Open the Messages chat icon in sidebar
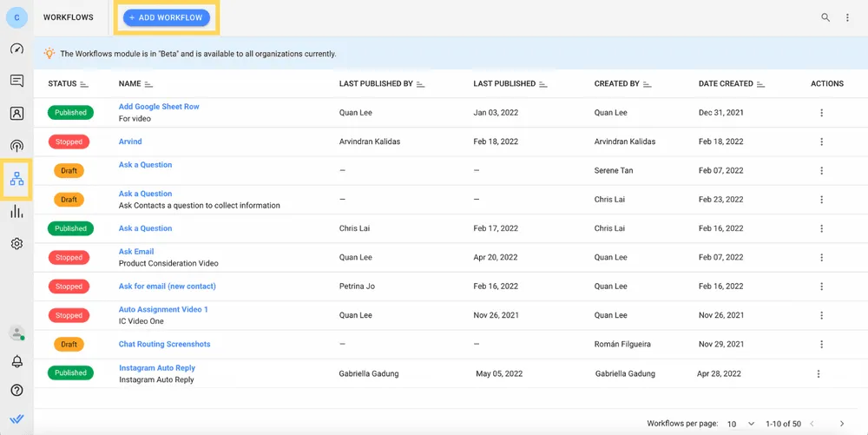This screenshot has height=435, width=868. 16,81
